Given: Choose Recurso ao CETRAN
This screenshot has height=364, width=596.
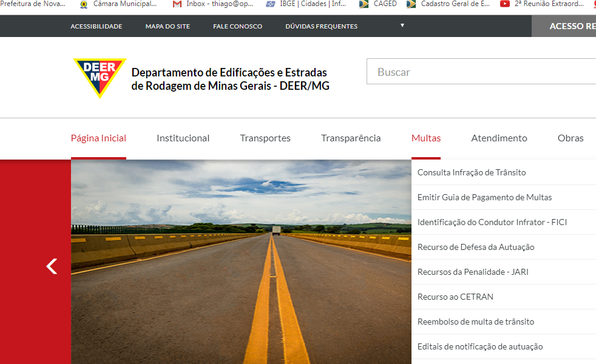Looking at the screenshot, I should (504, 297).
